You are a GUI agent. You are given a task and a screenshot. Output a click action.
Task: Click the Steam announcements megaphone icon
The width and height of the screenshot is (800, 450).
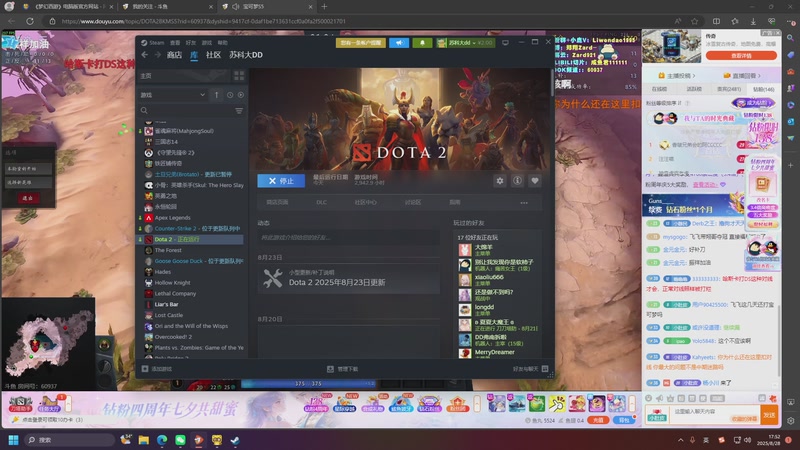[399, 43]
